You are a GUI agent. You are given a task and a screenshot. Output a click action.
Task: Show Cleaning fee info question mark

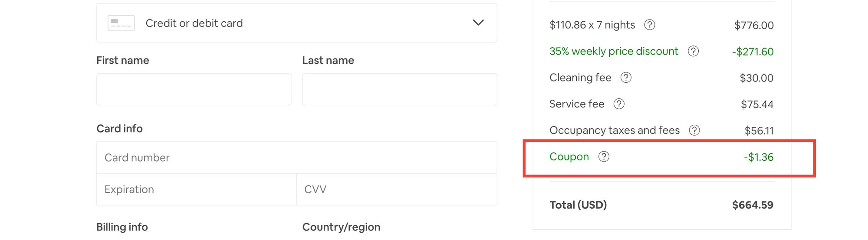[x=626, y=78]
